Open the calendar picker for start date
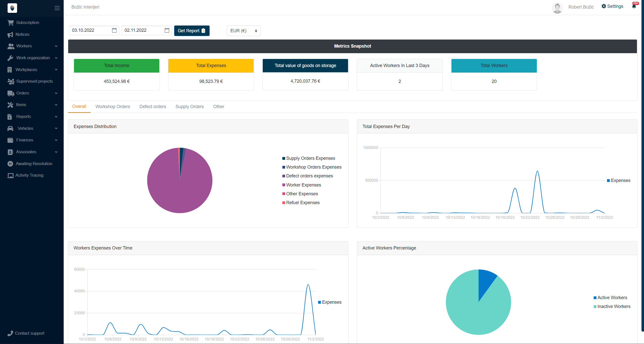The height and width of the screenshot is (344, 644). click(114, 30)
